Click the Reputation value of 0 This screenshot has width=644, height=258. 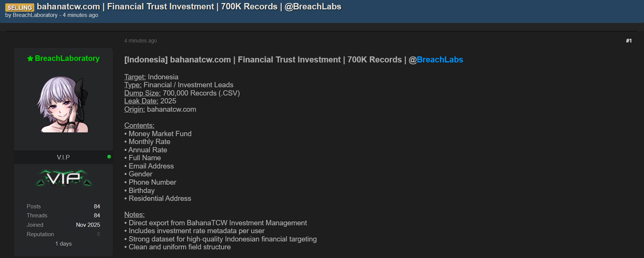98,234
